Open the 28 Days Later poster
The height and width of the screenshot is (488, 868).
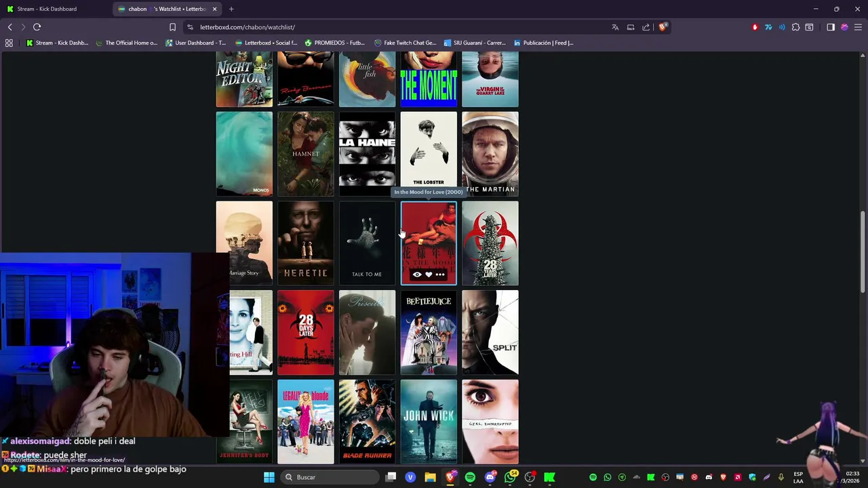(x=306, y=333)
